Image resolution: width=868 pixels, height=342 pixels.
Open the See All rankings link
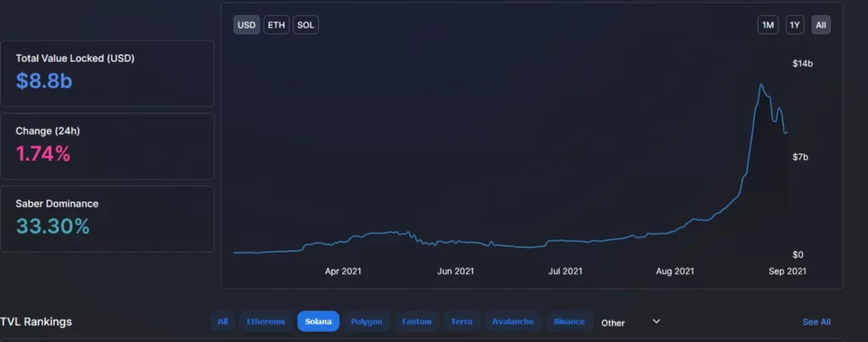coord(816,322)
